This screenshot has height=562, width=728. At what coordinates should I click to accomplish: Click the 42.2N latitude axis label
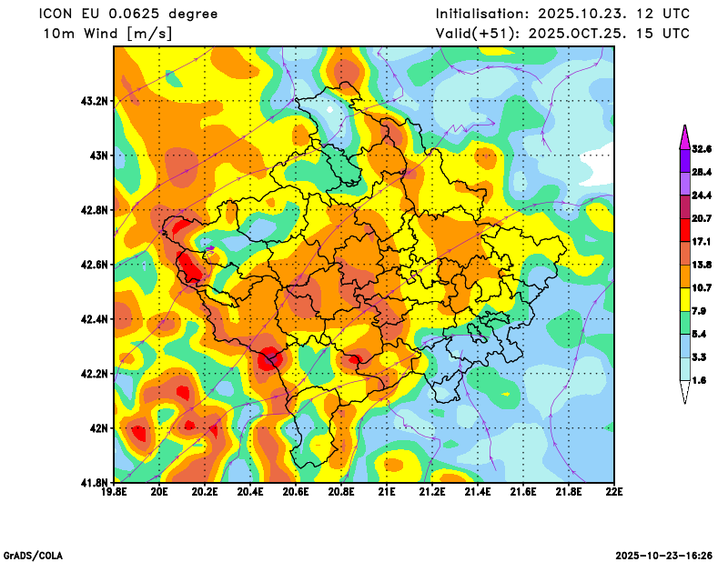[96, 374]
